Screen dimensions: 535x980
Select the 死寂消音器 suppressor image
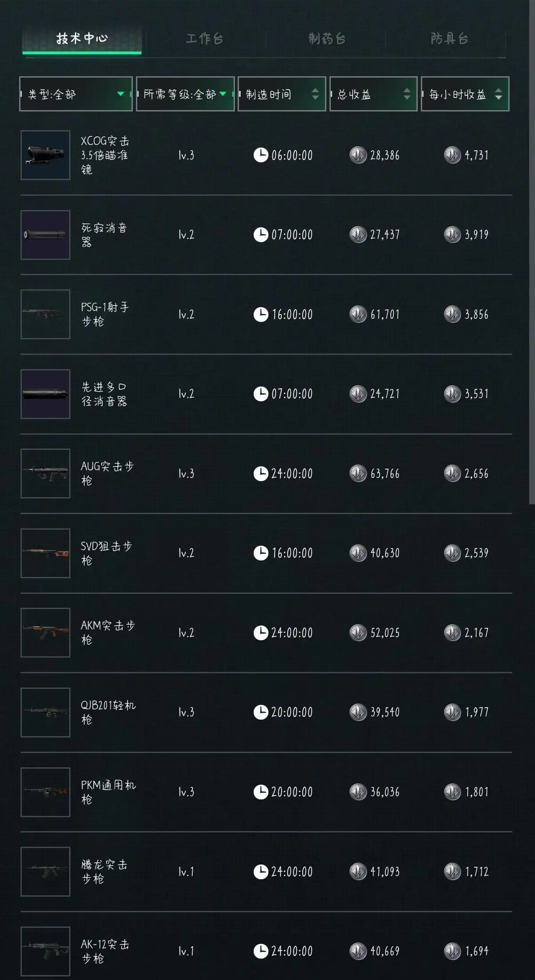[x=45, y=234]
